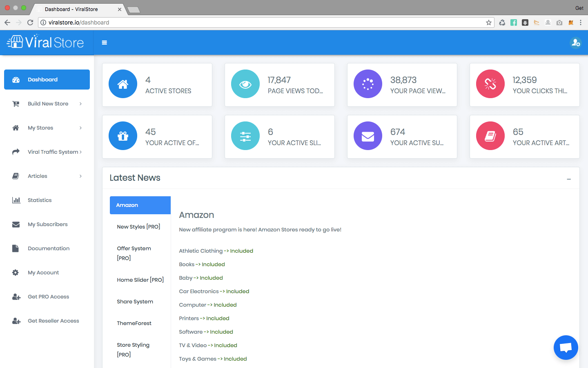Select the Home Slider [PRO] tab
The height and width of the screenshot is (368, 588).
pos(140,280)
